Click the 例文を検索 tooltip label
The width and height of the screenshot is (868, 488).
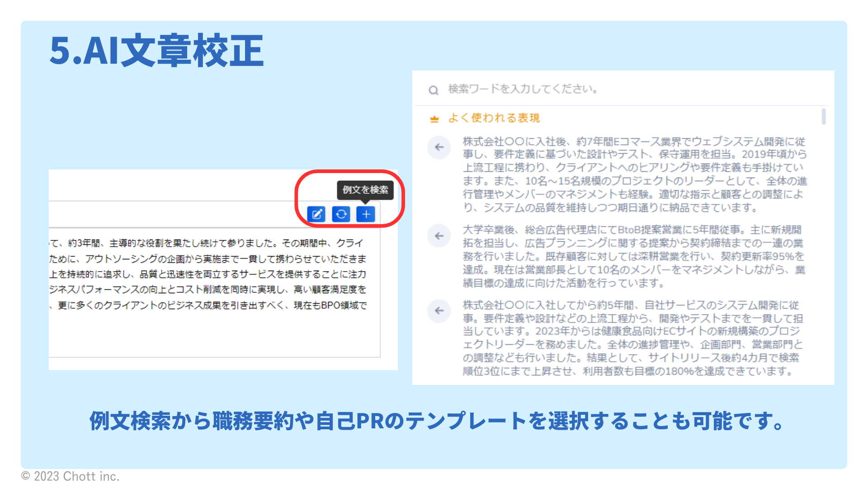[365, 190]
